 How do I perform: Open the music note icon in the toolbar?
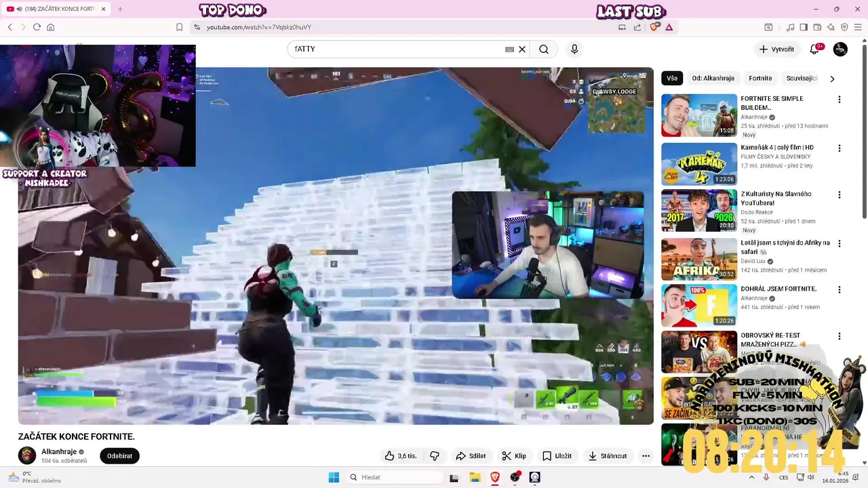coord(790,27)
